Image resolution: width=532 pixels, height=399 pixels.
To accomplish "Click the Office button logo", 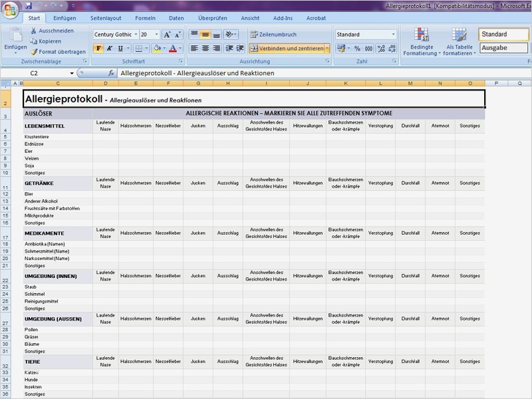I will tap(10, 9).
